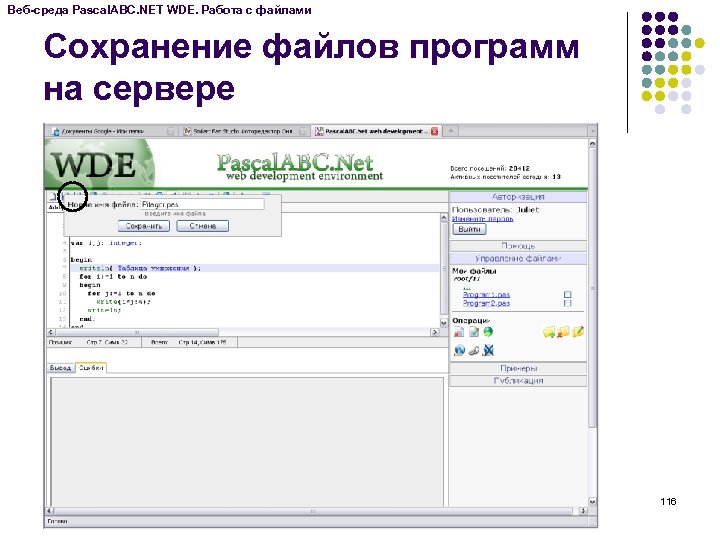Click the rename file icon under Операции
Screen dimensions: 720x540
pyautogui.click(x=473, y=332)
